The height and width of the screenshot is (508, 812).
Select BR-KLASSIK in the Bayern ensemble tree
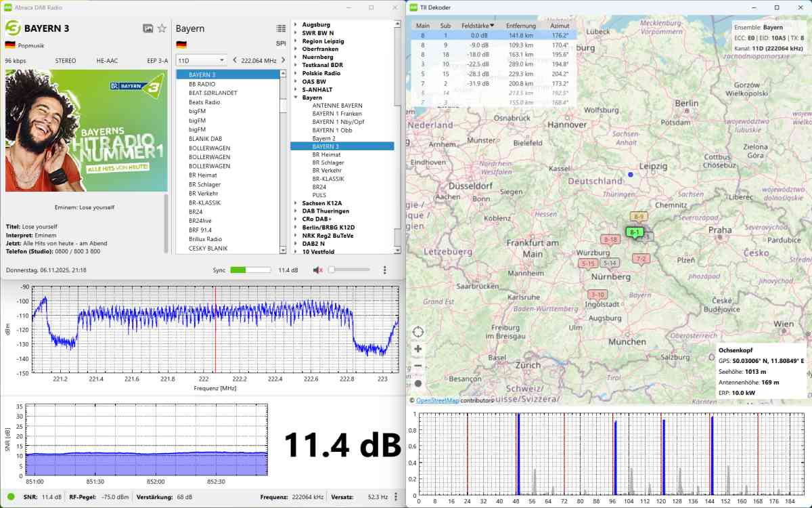point(328,179)
